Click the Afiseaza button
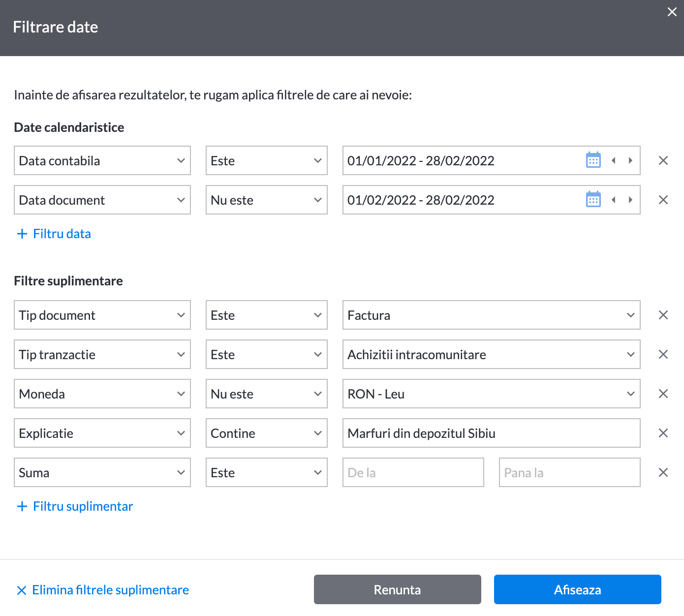 pyautogui.click(x=578, y=589)
